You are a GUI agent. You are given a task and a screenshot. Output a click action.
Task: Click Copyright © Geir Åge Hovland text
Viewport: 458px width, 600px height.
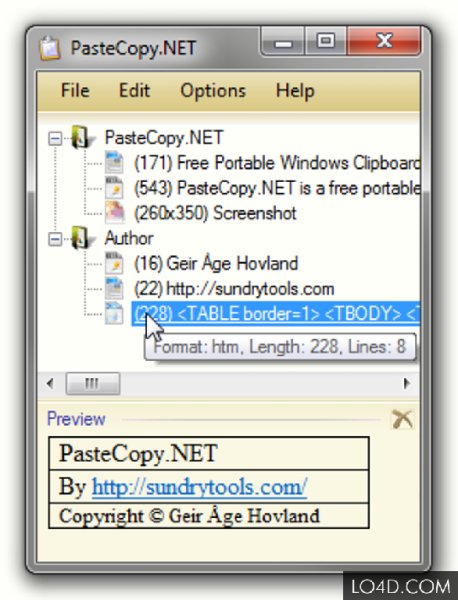pyautogui.click(x=189, y=516)
